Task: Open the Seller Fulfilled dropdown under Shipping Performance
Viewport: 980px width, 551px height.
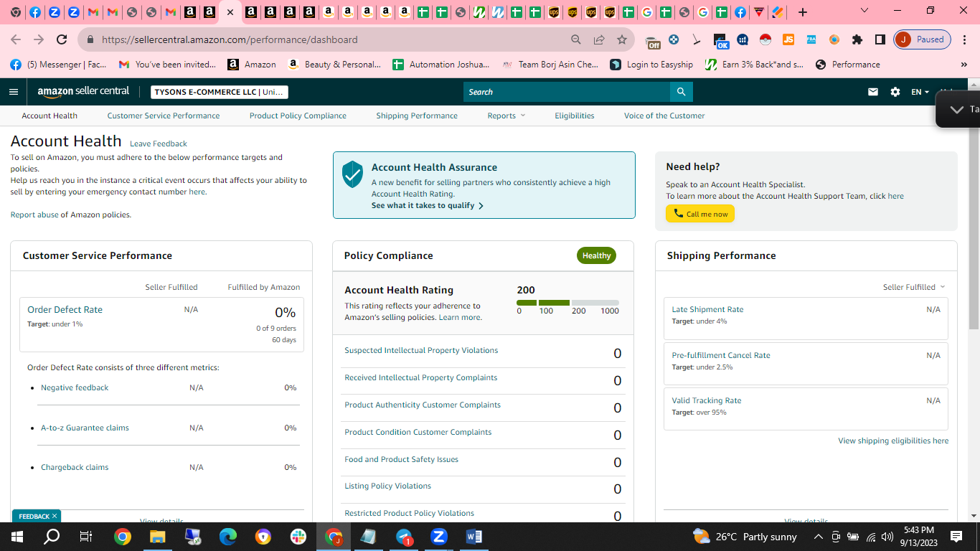Action: (914, 287)
